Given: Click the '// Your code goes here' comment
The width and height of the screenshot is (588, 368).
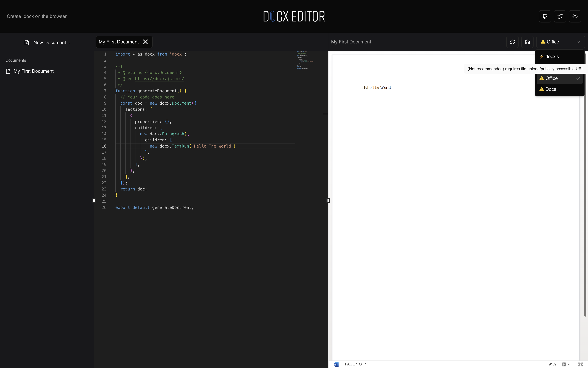Looking at the screenshot, I should coord(147,97).
